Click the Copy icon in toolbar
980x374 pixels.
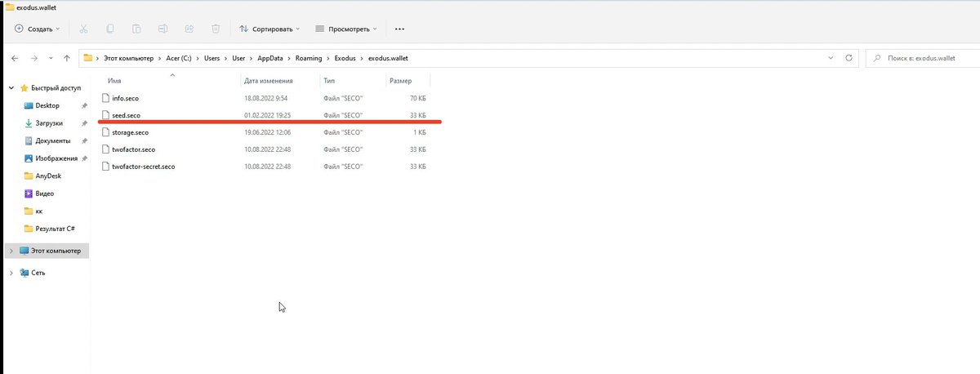coord(110,29)
